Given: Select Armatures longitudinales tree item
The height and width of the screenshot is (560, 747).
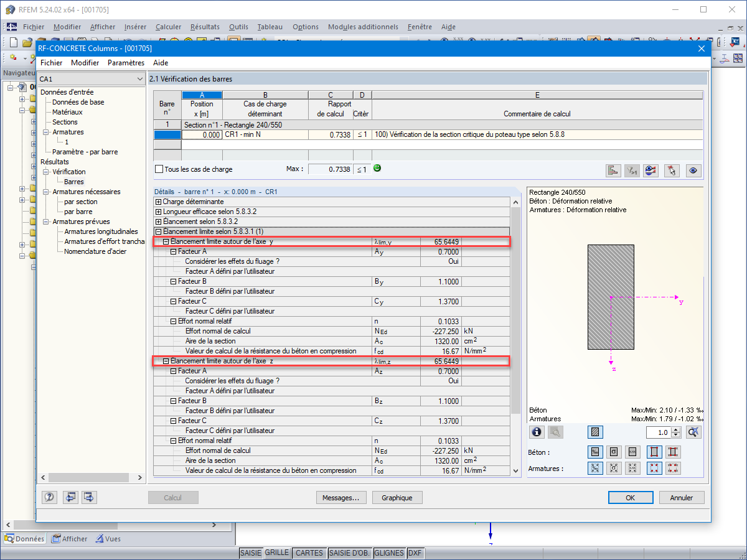Looking at the screenshot, I should pos(101,231).
